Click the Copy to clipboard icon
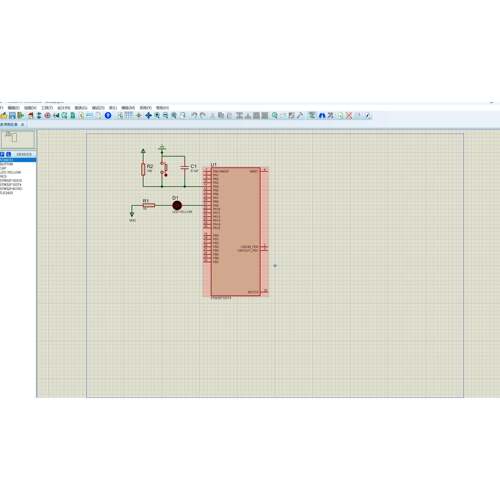 tap(221, 116)
